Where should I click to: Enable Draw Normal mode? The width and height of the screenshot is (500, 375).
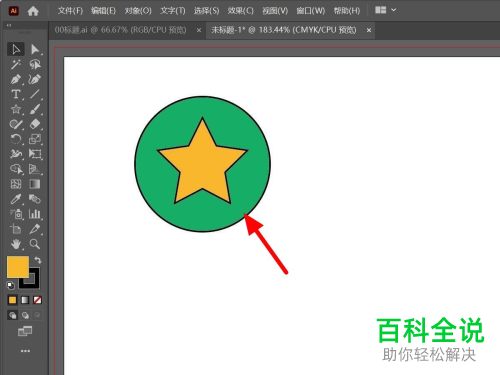point(12,315)
